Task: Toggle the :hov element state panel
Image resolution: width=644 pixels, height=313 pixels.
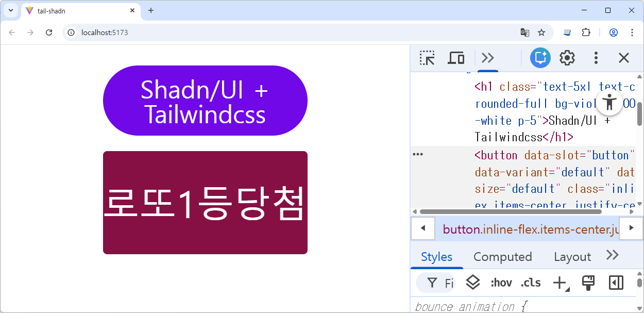Action: point(501,283)
